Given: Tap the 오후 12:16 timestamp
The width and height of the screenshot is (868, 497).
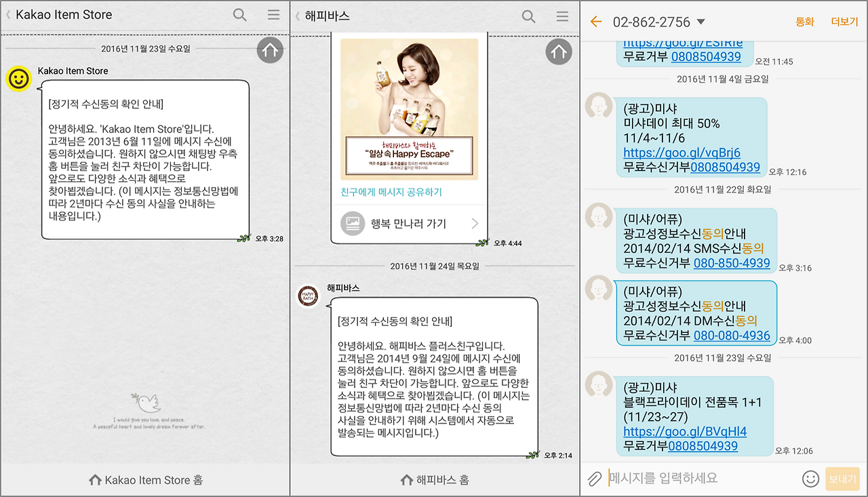Looking at the screenshot, I should pos(788,172).
